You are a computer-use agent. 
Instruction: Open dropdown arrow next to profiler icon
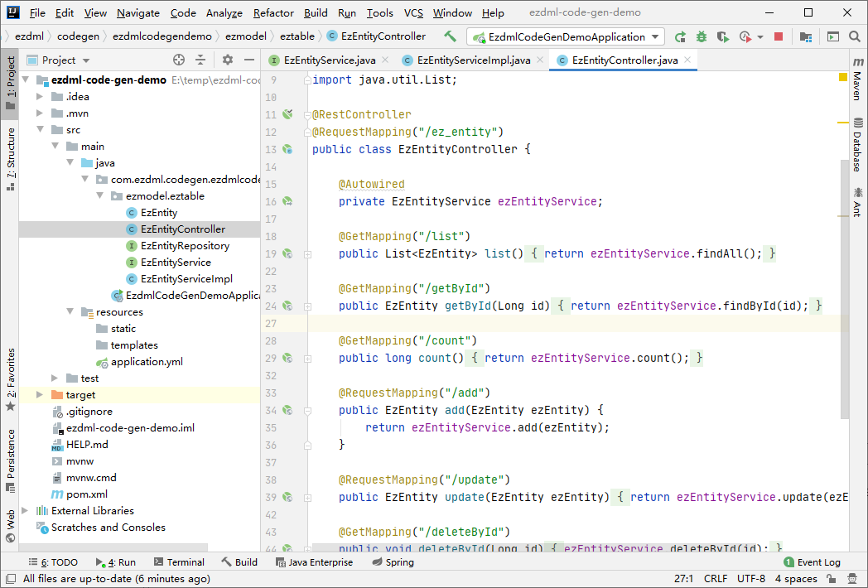tap(760, 37)
